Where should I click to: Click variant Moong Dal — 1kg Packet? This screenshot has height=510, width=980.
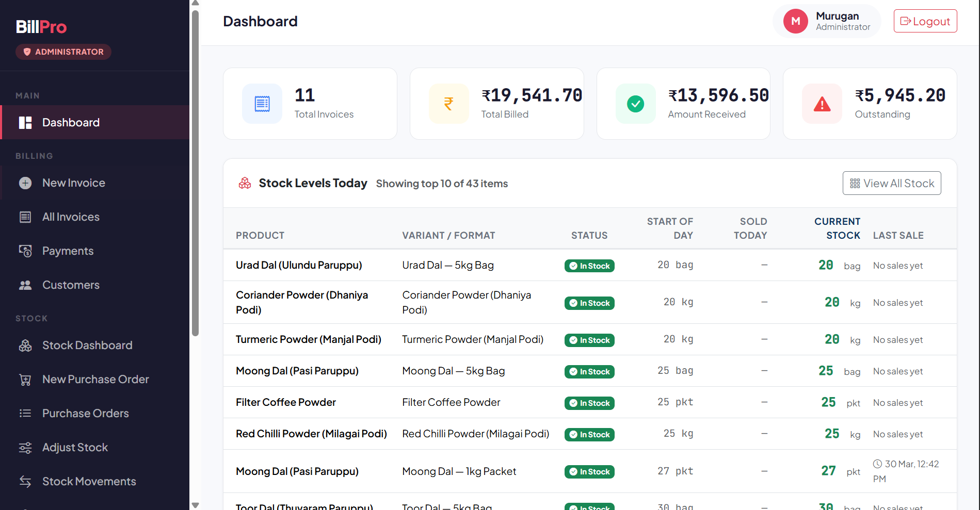[459, 471]
